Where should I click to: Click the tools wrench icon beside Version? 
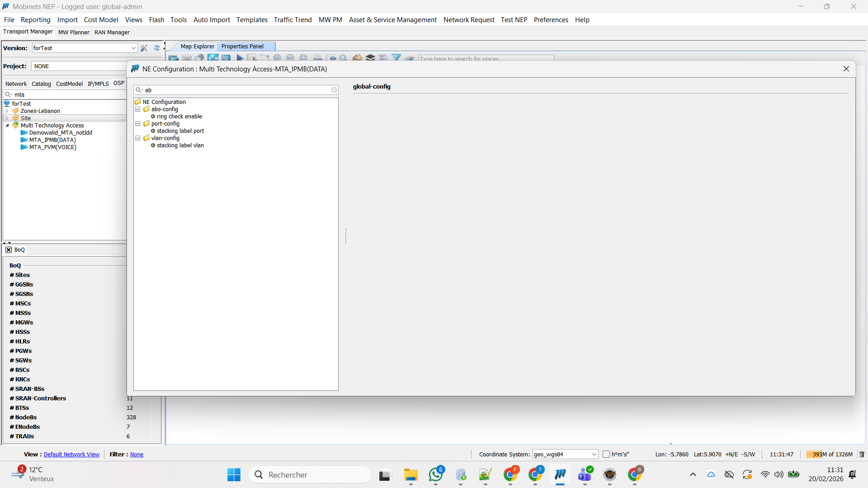tap(144, 48)
